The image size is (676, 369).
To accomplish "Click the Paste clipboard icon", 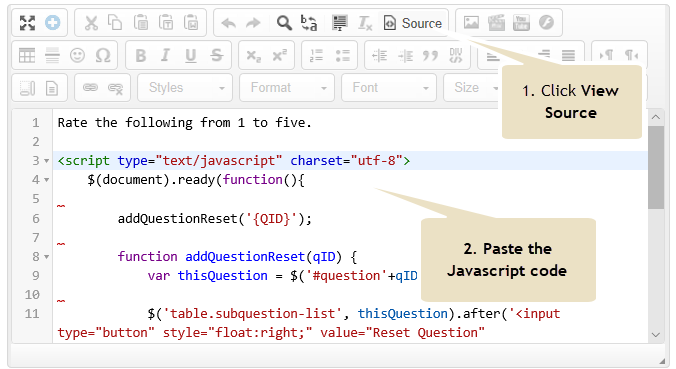I will [x=141, y=22].
